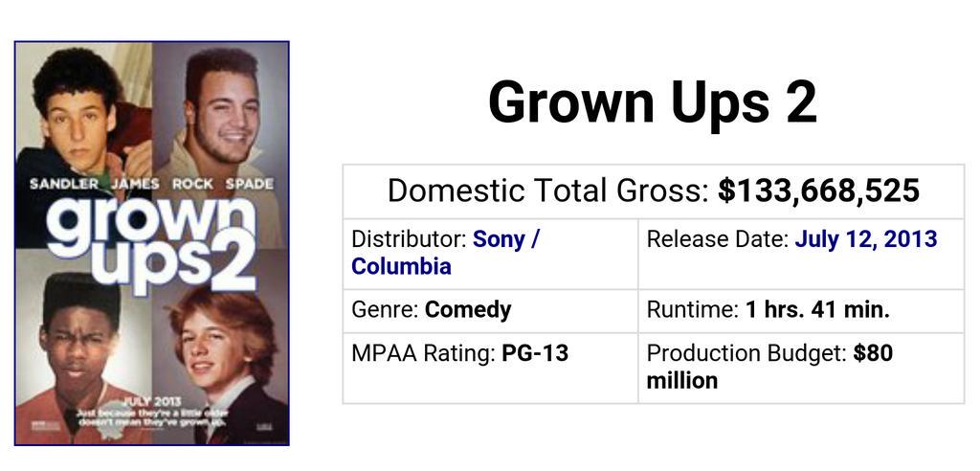This screenshot has height=471, width=980.
Task: Click the poster tagline text at bottom
Action: pos(152,417)
